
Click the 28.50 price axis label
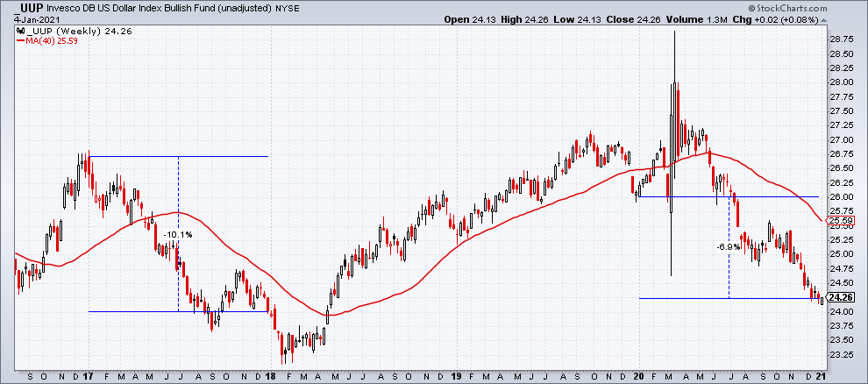click(840, 54)
